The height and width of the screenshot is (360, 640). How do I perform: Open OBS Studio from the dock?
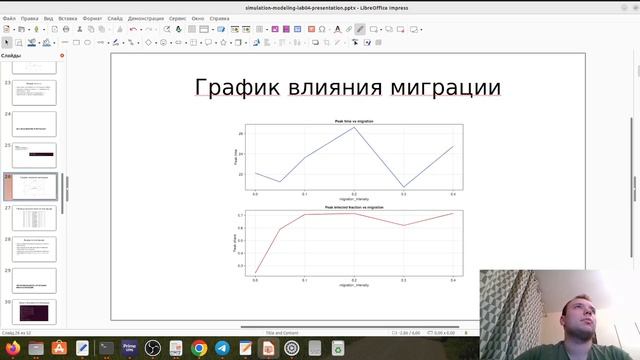153,348
